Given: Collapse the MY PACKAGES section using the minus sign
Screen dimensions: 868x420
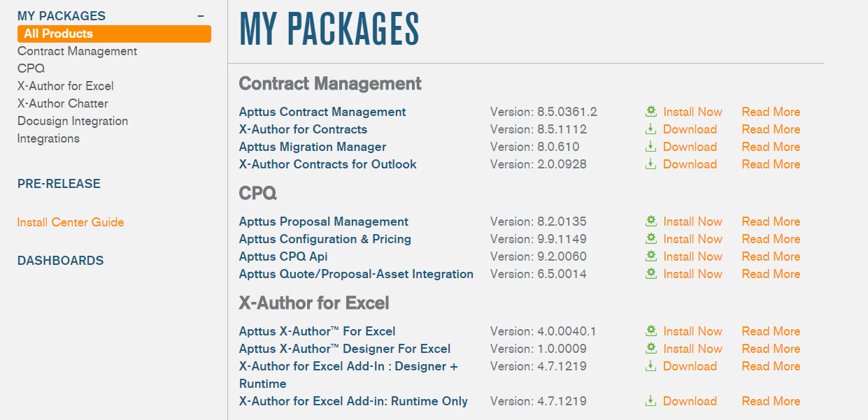Looking at the screenshot, I should point(201,15).
